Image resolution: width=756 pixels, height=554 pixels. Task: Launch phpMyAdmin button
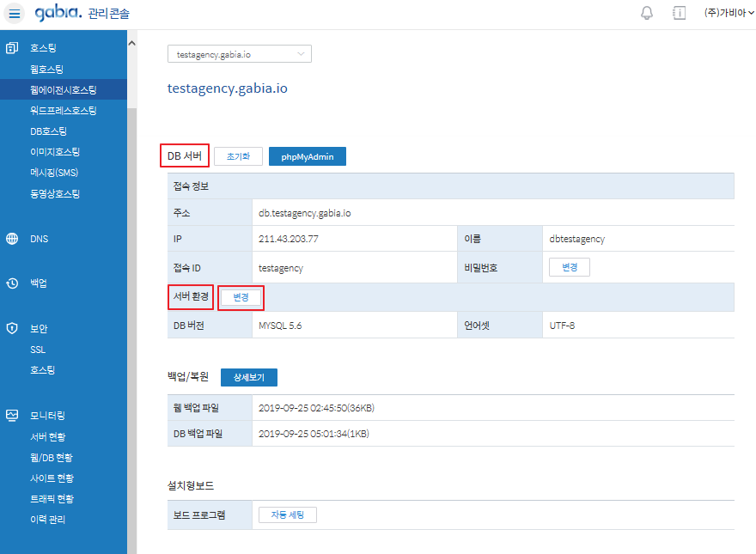point(308,156)
